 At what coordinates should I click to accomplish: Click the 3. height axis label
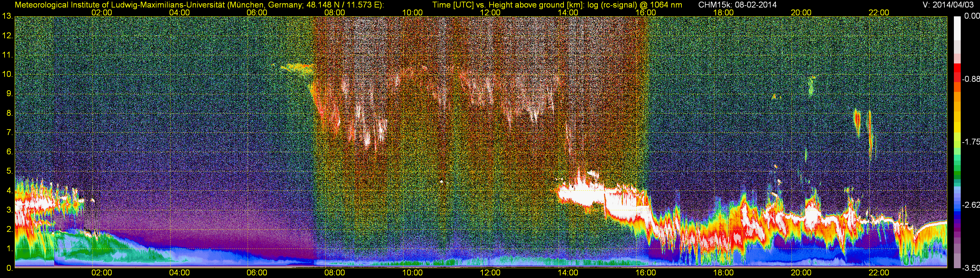pyautogui.click(x=9, y=210)
